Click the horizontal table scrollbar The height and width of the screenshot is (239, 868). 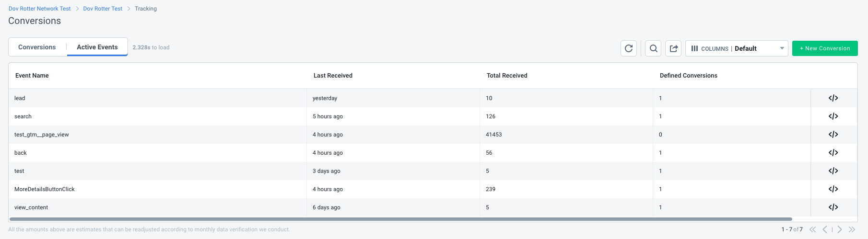coord(400,219)
